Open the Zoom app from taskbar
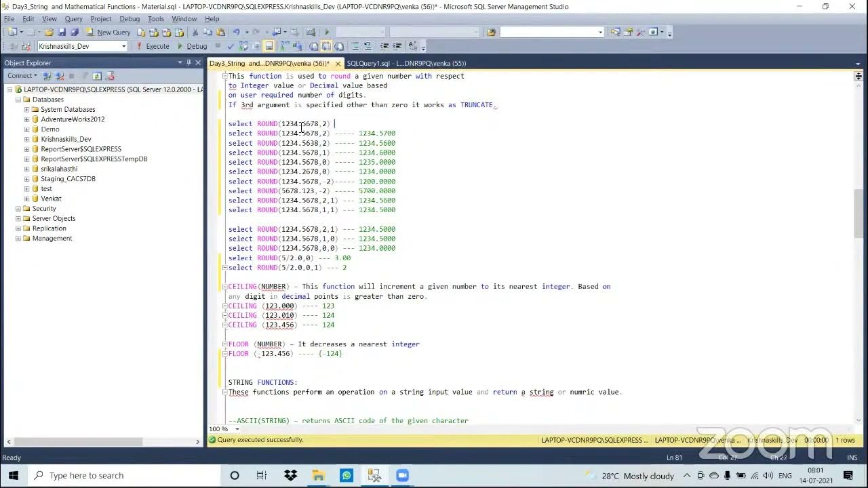Viewport: 868px width, 488px height. tap(402, 475)
